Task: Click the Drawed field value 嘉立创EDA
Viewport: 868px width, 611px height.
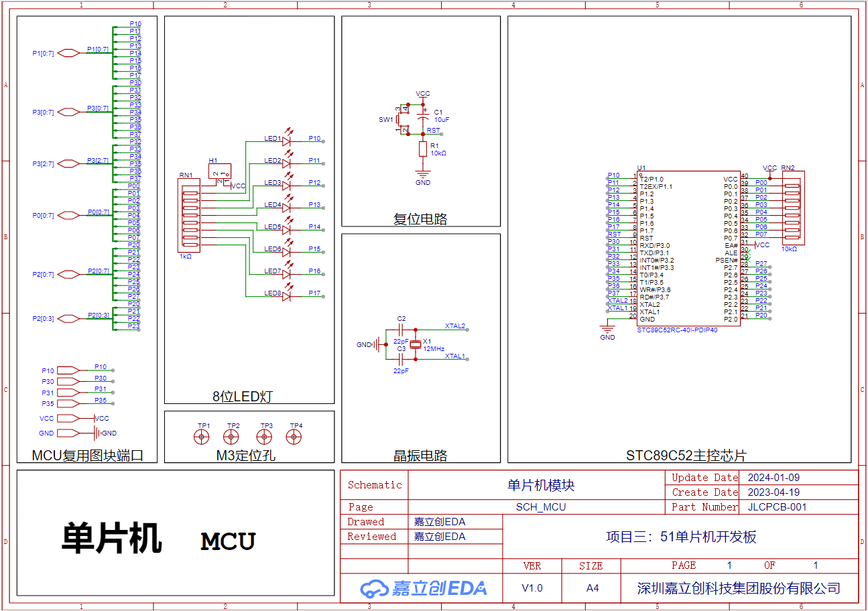Action: pos(440,522)
